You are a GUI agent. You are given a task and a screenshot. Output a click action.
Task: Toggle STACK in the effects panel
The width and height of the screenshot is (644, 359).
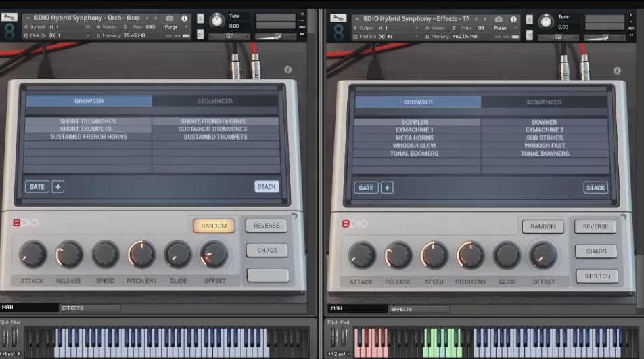tap(595, 188)
